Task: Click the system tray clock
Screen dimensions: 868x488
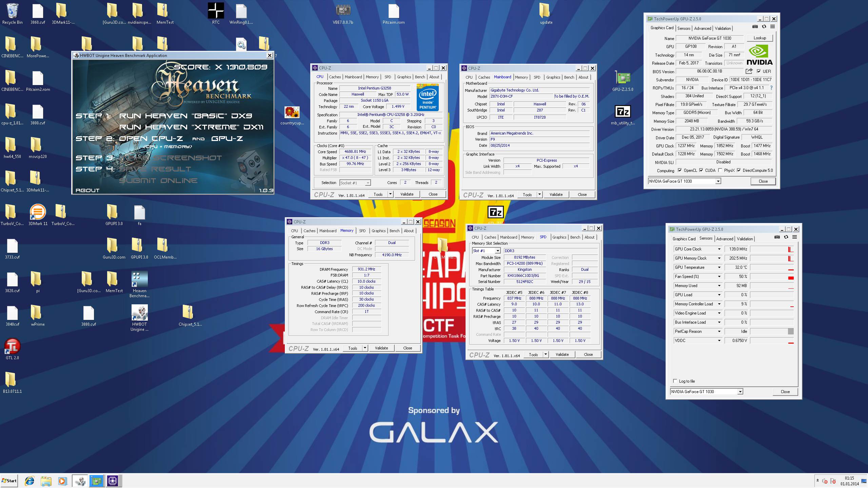Action: 849,481
